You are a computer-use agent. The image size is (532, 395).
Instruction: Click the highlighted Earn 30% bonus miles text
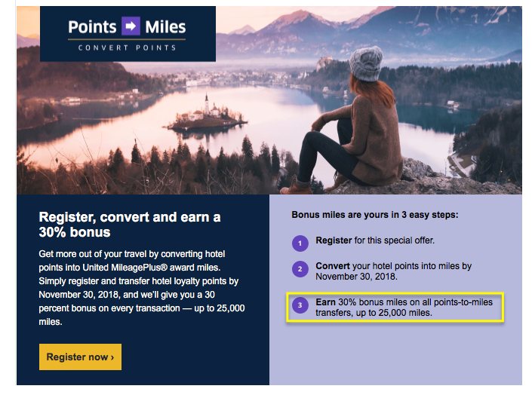(x=404, y=308)
